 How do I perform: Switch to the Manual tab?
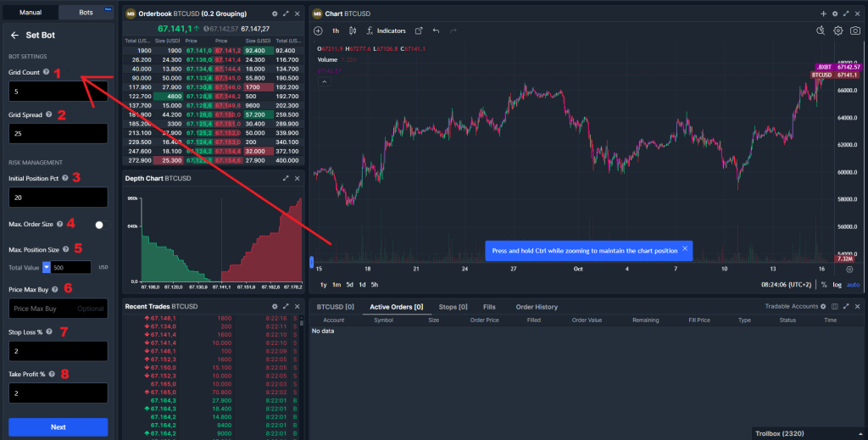point(31,13)
